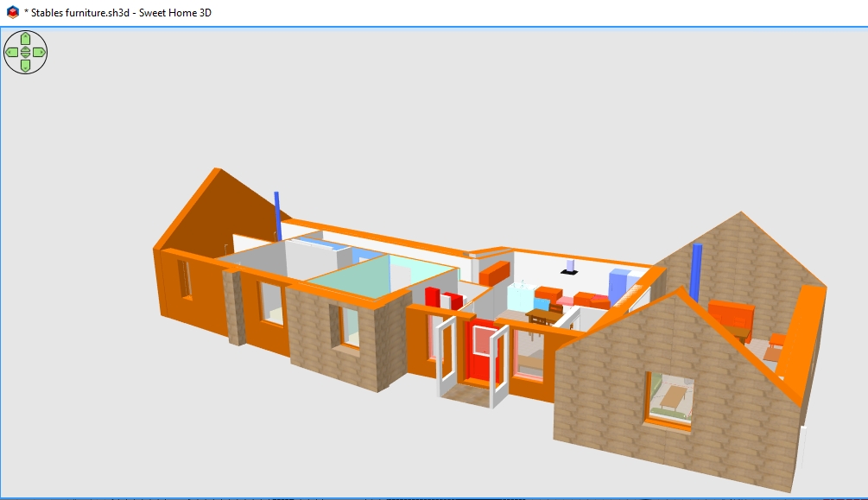This screenshot has height=500, width=868.
Task: Zoom in with the compass center up triangle
Action: (25, 48)
